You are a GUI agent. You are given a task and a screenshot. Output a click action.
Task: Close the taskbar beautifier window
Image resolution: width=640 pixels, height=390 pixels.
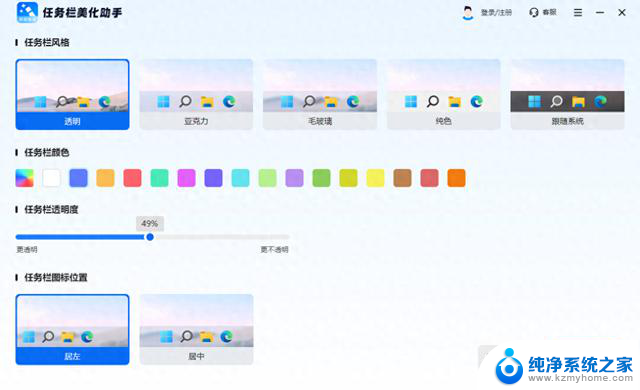coord(622,13)
